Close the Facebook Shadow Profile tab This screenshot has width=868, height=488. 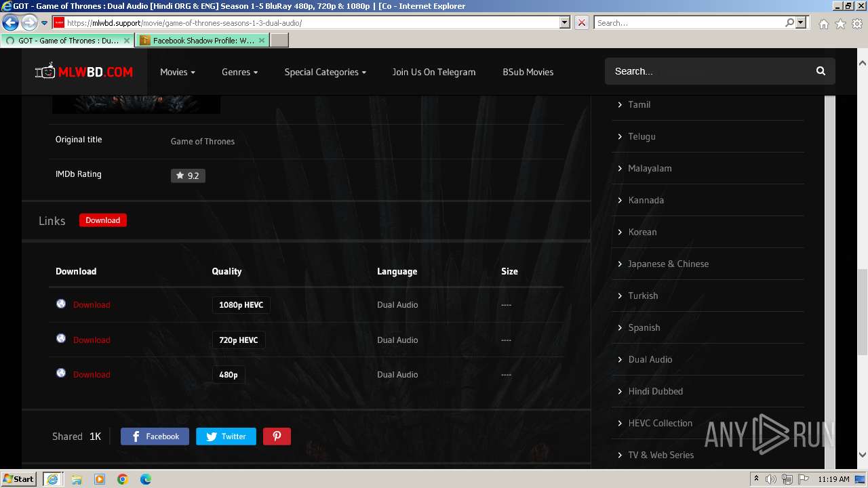[x=262, y=41]
